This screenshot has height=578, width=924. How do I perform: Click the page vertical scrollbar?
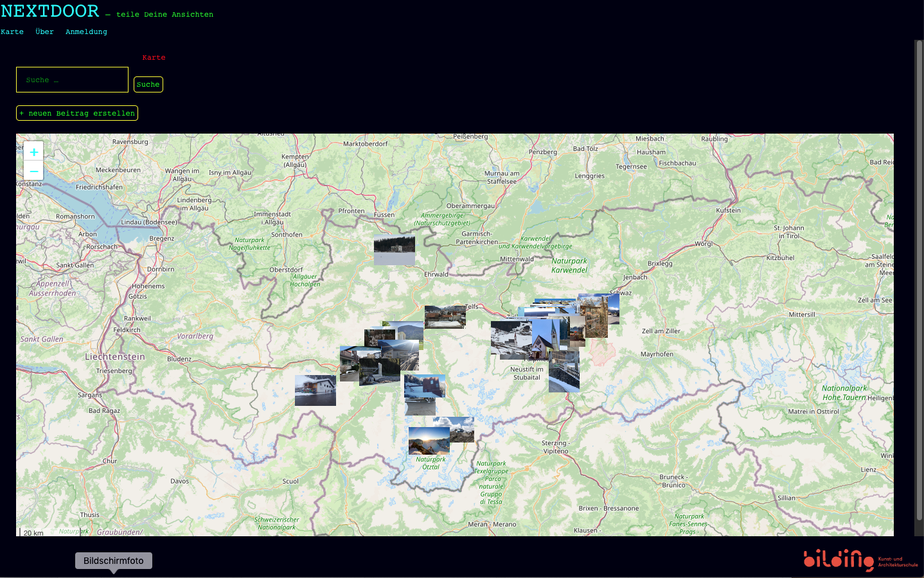point(918,283)
